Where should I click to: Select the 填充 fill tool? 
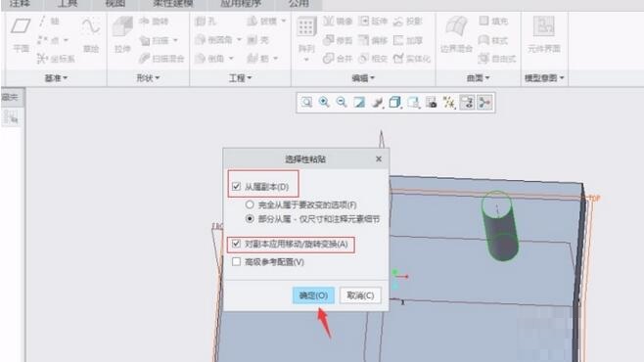click(x=493, y=22)
